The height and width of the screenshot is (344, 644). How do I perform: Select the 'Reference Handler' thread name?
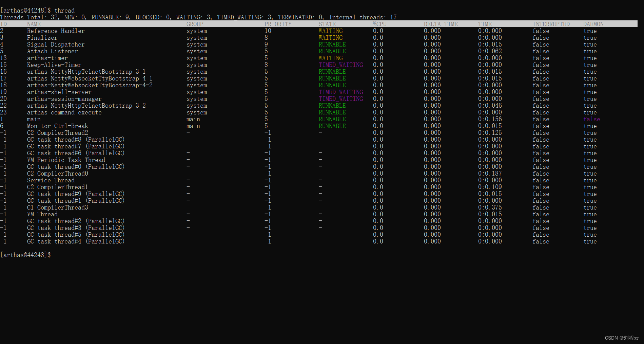pyautogui.click(x=56, y=31)
